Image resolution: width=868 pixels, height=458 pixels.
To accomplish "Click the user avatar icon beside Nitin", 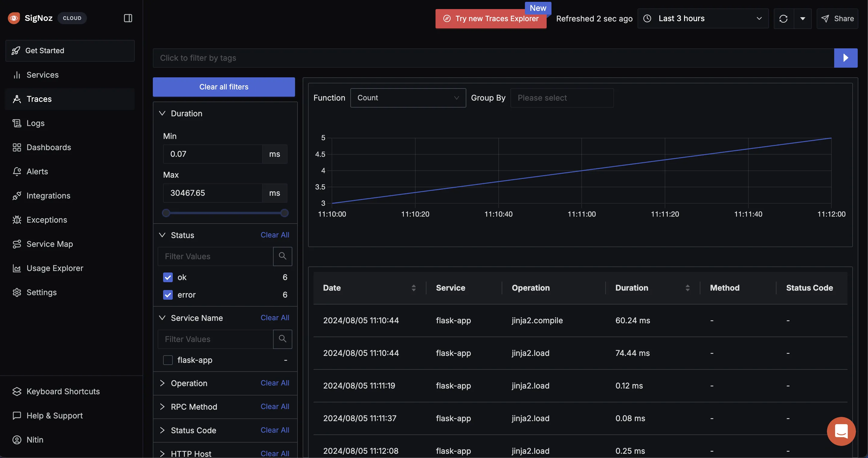I will click(x=17, y=440).
